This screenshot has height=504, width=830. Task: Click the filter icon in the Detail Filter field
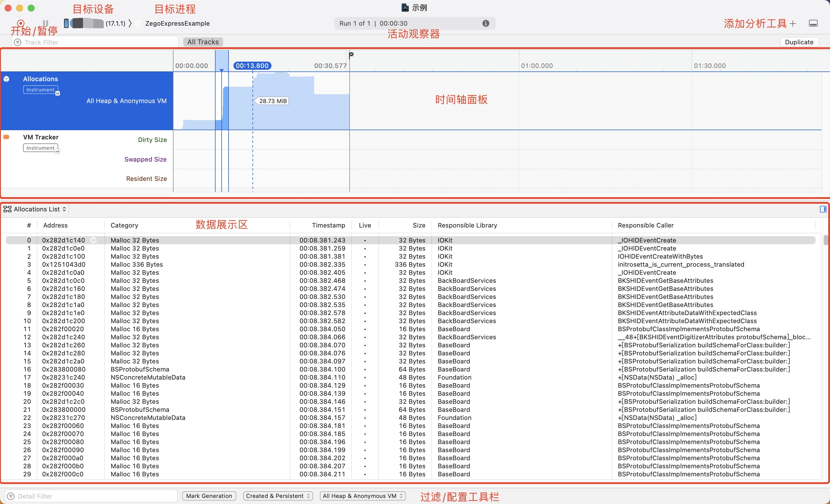click(x=11, y=496)
